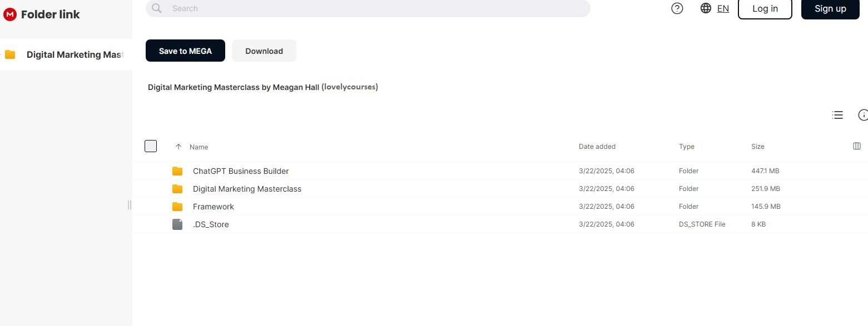Open the EN language selector
The image size is (868, 326).
coord(723,8)
